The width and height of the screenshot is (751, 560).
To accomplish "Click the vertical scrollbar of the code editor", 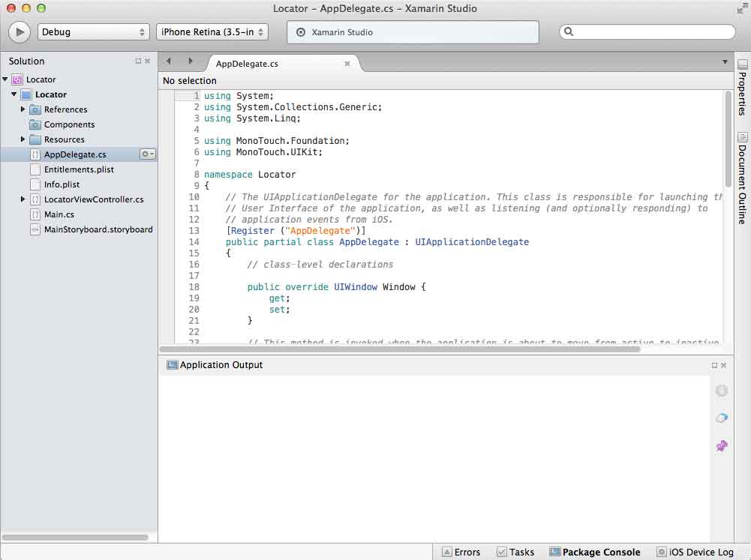I will tap(728, 139).
